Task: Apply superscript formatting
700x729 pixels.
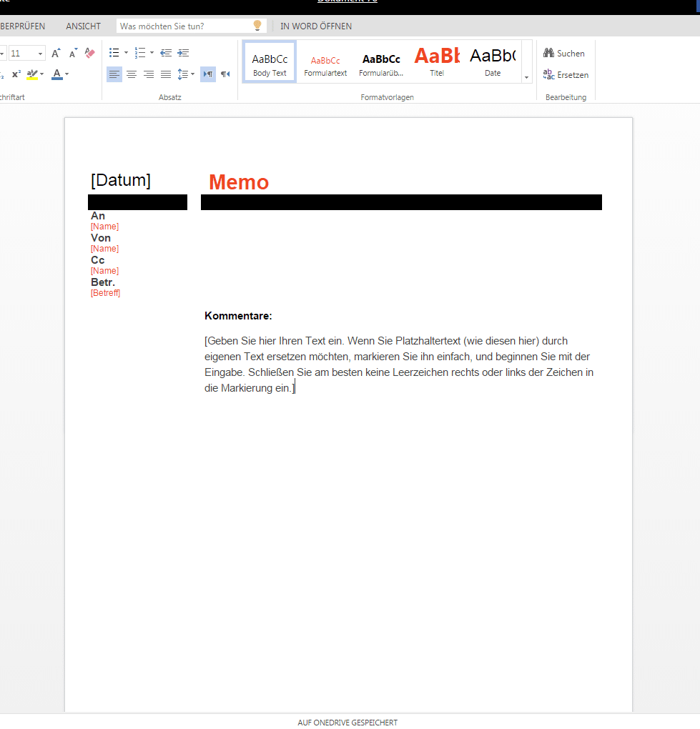Action: (x=16, y=74)
